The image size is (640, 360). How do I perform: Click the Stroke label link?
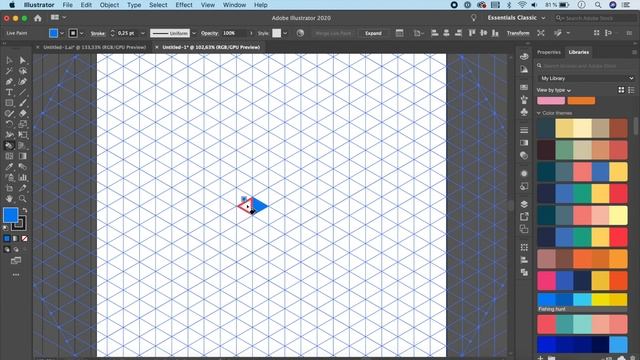[x=98, y=33]
